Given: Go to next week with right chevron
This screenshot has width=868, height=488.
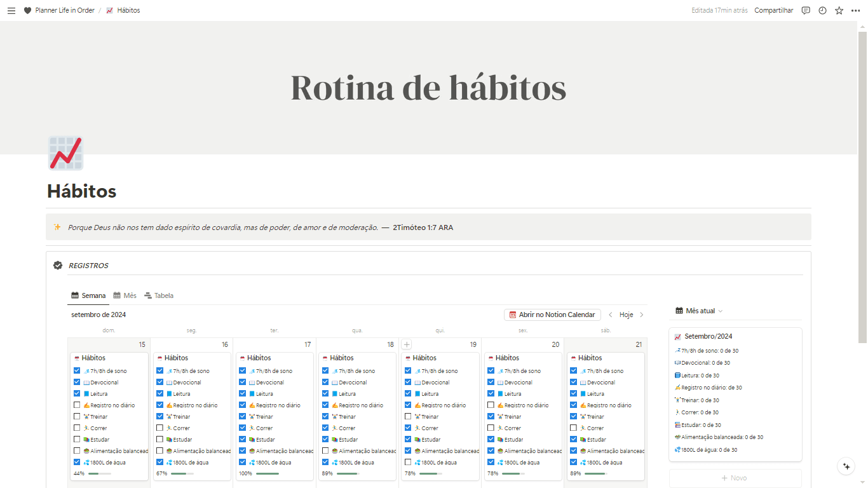Looking at the screenshot, I should click(641, 315).
